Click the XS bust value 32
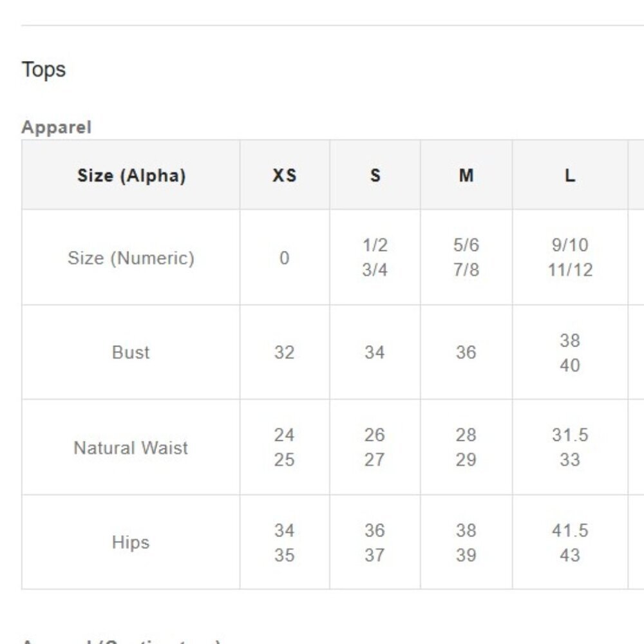 (x=285, y=352)
